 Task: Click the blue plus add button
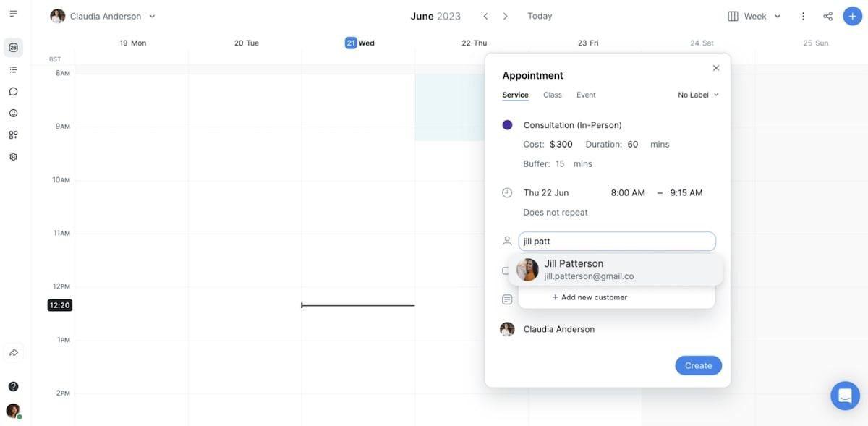(852, 16)
